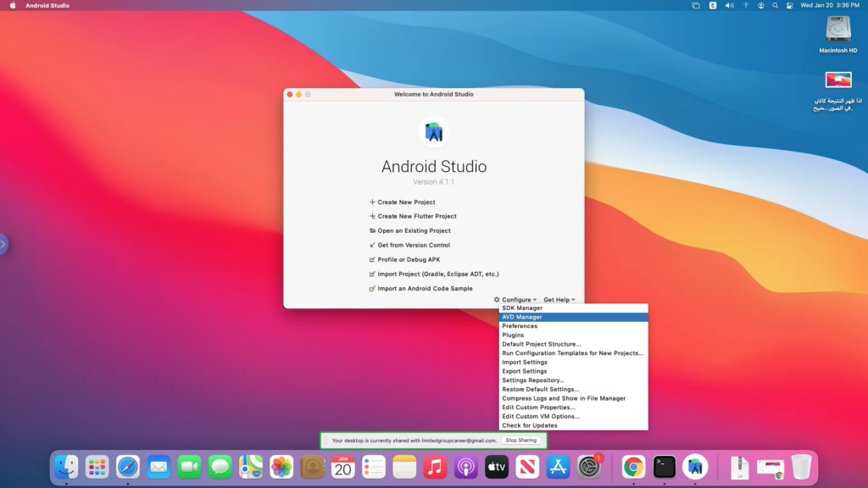Open Settings Repository... entry
Screen dimensions: 868x488
pyautogui.click(x=574, y=380)
